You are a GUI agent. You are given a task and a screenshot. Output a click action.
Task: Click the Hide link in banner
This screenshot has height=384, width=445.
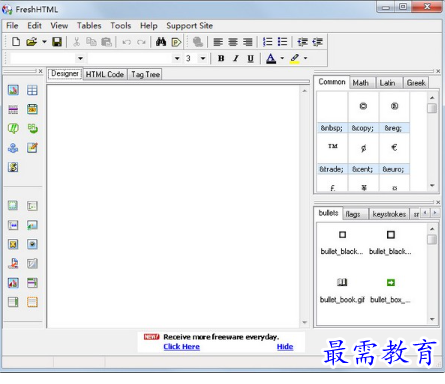(x=285, y=347)
